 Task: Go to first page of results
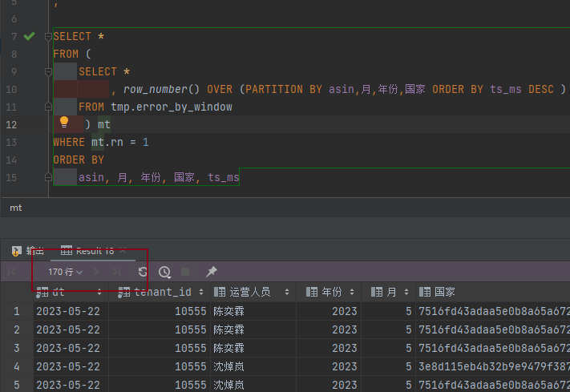[12, 272]
